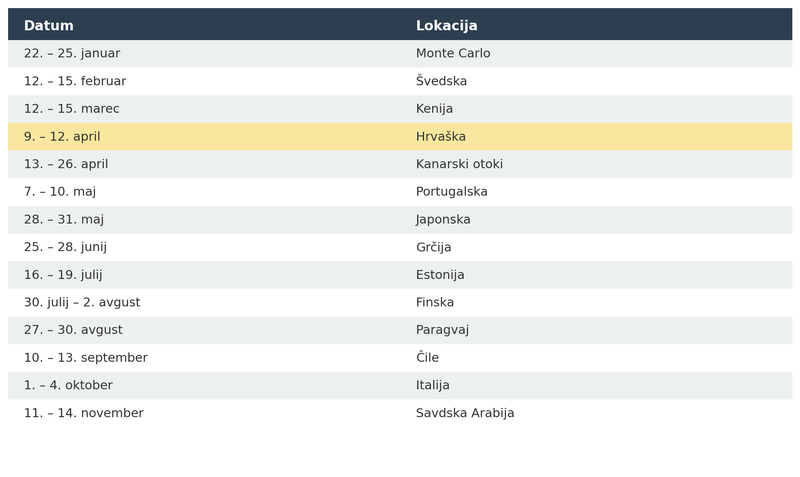Viewport: 800px width, 477px height.
Task: Select the Estonija row location
Action: tap(596, 275)
